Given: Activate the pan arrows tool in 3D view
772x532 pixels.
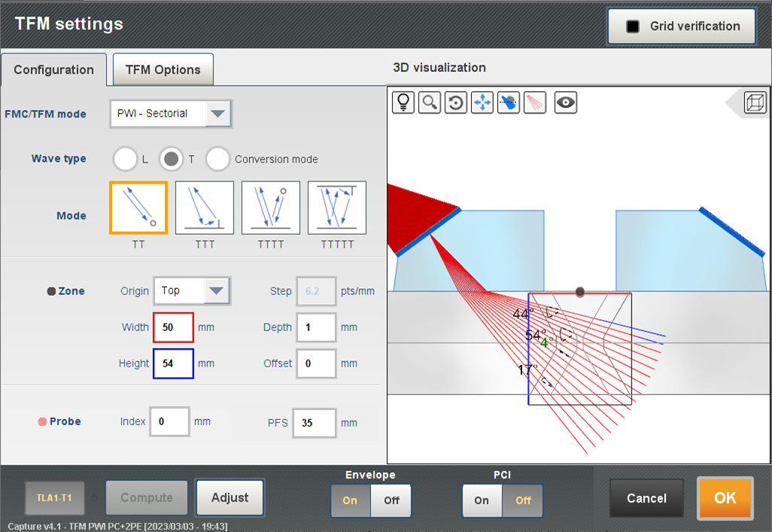Looking at the screenshot, I should pyautogui.click(x=482, y=102).
